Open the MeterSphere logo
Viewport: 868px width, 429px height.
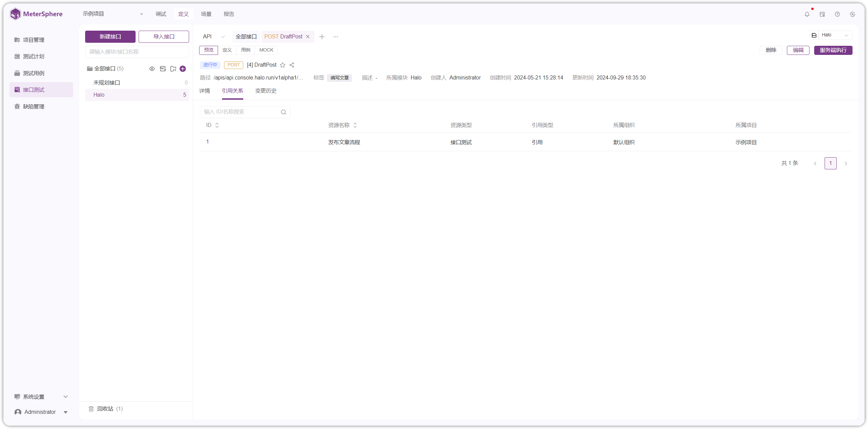pyautogui.click(x=36, y=14)
